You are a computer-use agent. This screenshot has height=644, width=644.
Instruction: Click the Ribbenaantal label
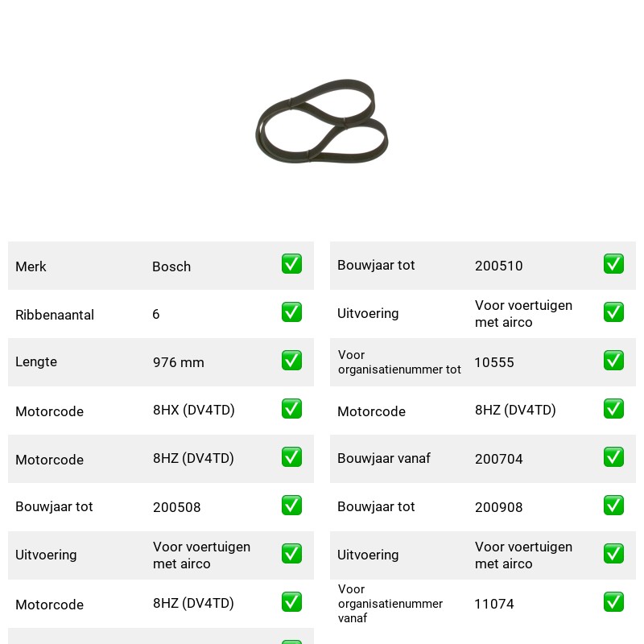pos(55,315)
